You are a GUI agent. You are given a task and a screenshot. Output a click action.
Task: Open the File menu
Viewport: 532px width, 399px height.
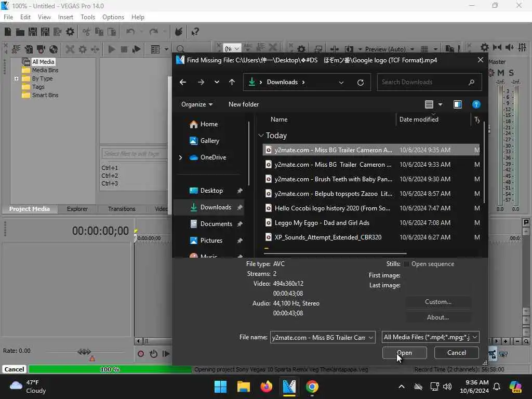8,17
